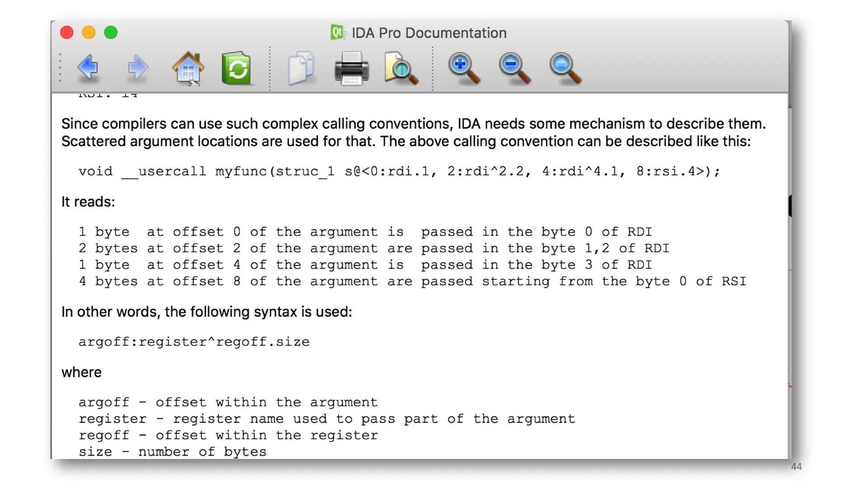Click the vertical scrollbar on the right edge
868x488 pixels.
point(790,271)
